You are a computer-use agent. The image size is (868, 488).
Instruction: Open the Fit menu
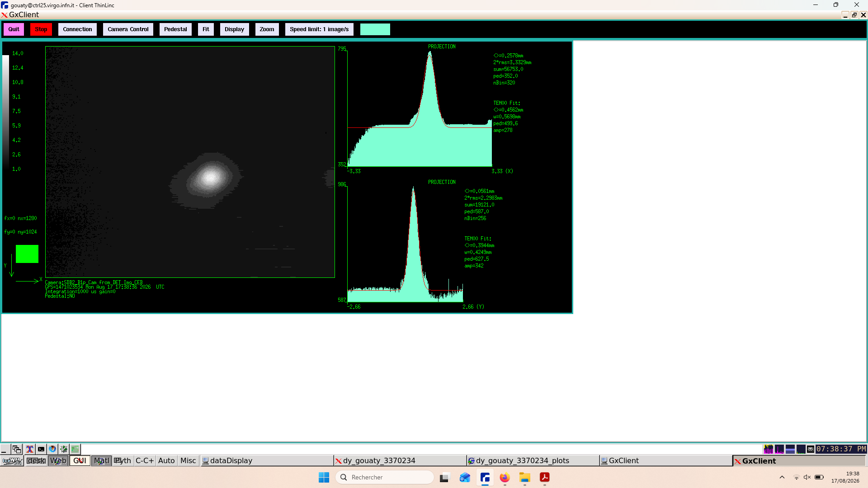tap(206, 29)
